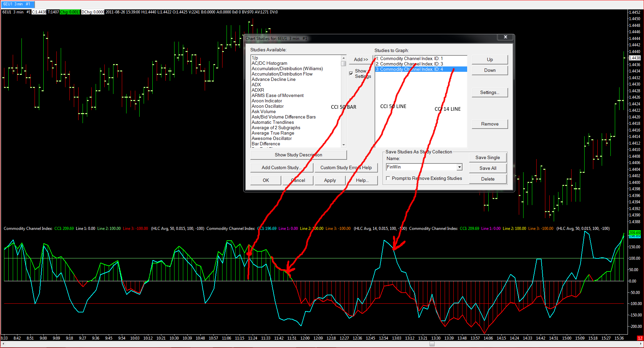This screenshot has width=644, height=348.
Task: Apply the study changes
Action: point(330,180)
